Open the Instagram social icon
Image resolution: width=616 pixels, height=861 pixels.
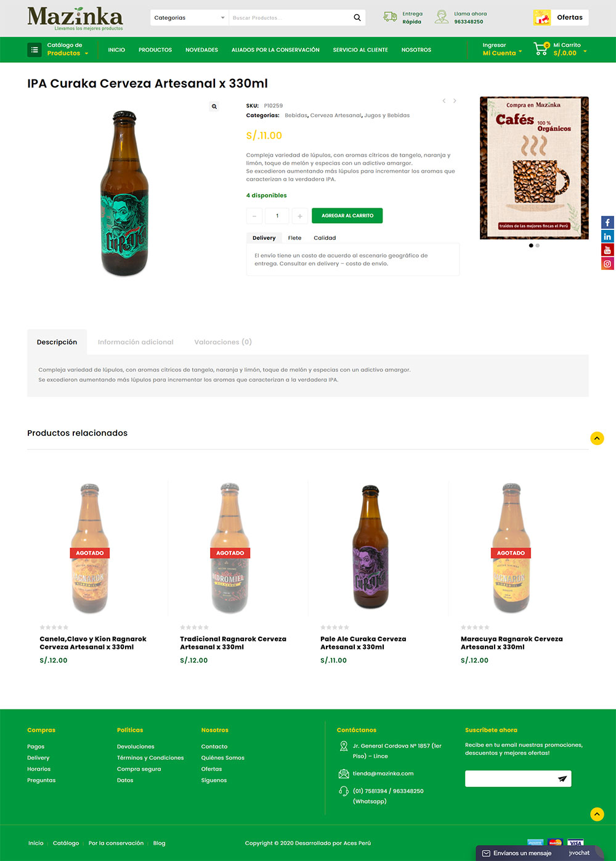607,263
